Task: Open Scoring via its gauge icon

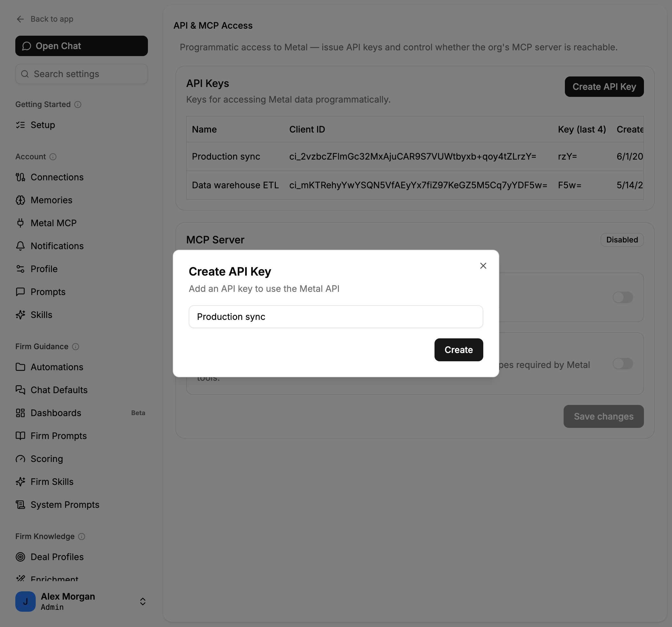Action: click(20, 459)
